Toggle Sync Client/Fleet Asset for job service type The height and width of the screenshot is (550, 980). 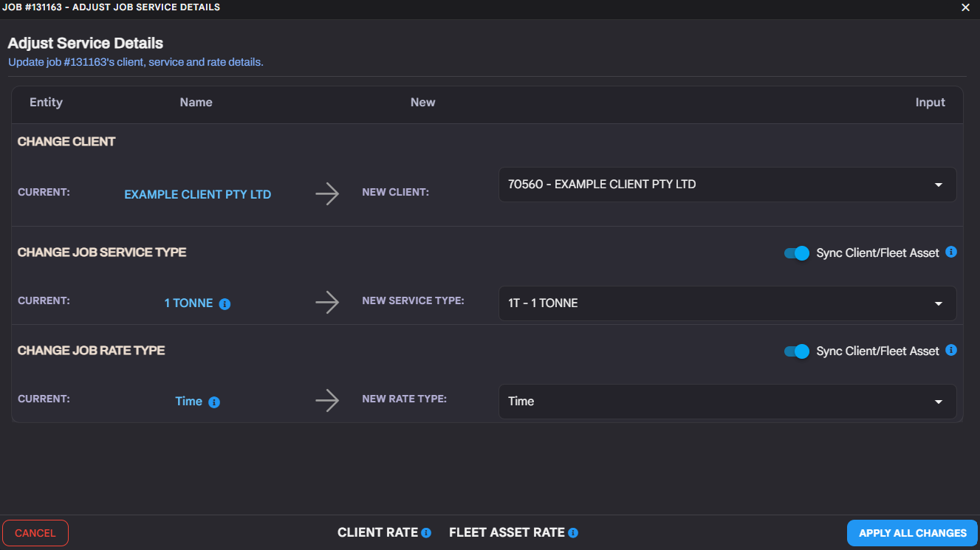(797, 253)
